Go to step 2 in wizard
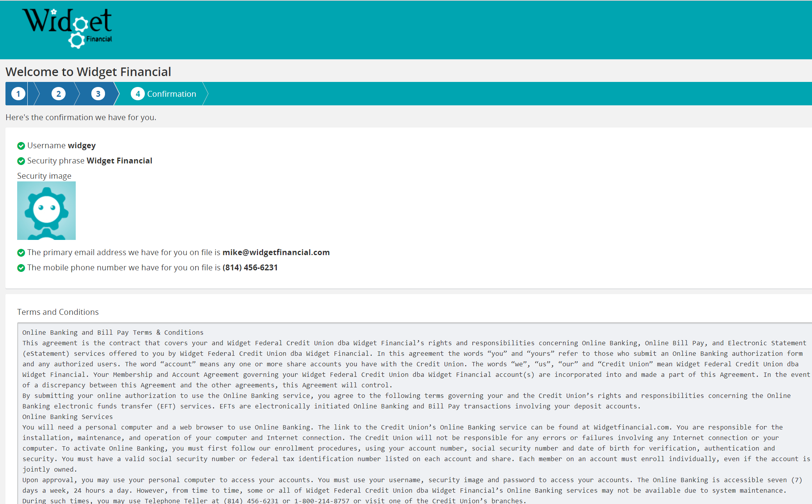The width and height of the screenshot is (812, 504). click(x=59, y=94)
